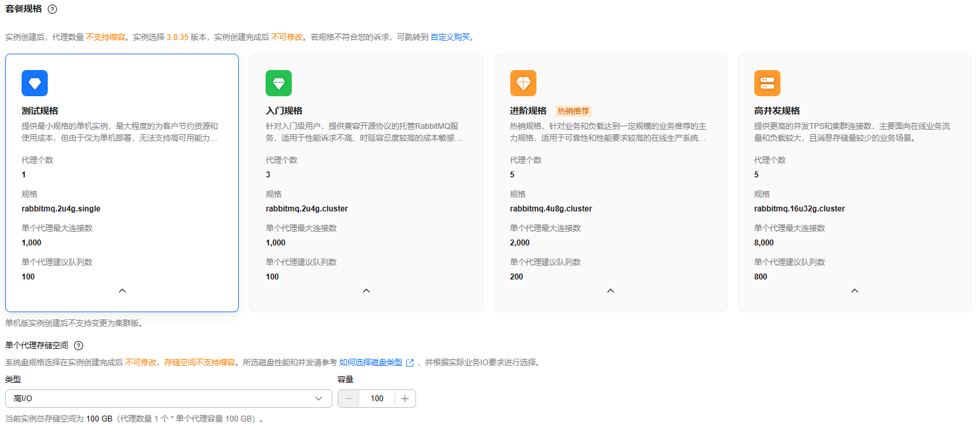980x430 pixels.
Task: Click the blue diamond icon of 测试规格
Action: (35, 83)
